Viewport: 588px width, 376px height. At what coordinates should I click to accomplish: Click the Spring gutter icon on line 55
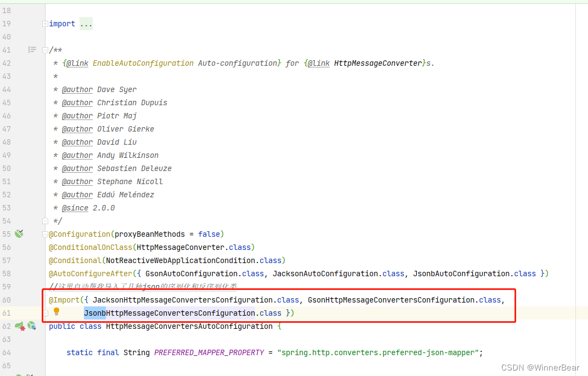pyautogui.click(x=19, y=234)
